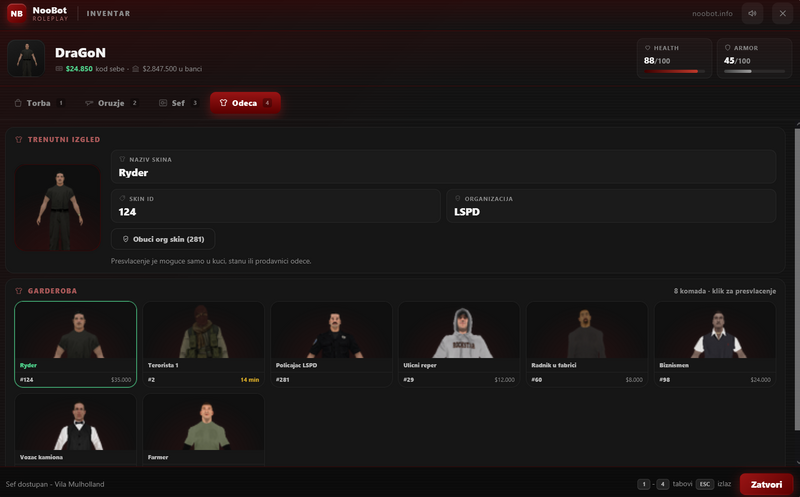800x497 pixels.
Task: Click the shield icon beside ARMOR
Action: coord(728,47)
